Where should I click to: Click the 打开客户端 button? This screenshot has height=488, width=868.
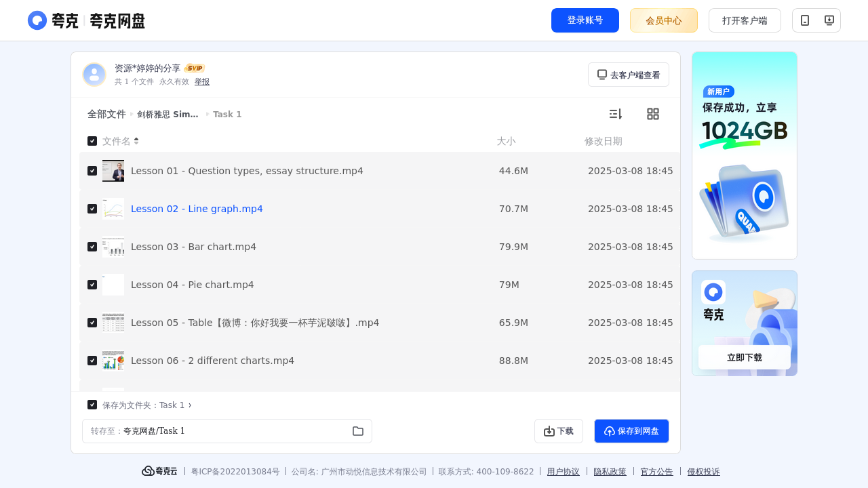tap(745, 20)
